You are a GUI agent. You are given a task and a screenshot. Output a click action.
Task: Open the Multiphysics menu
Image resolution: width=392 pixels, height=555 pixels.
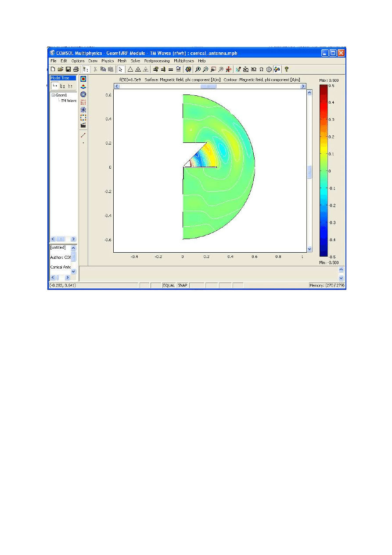(x=184, y=61)
